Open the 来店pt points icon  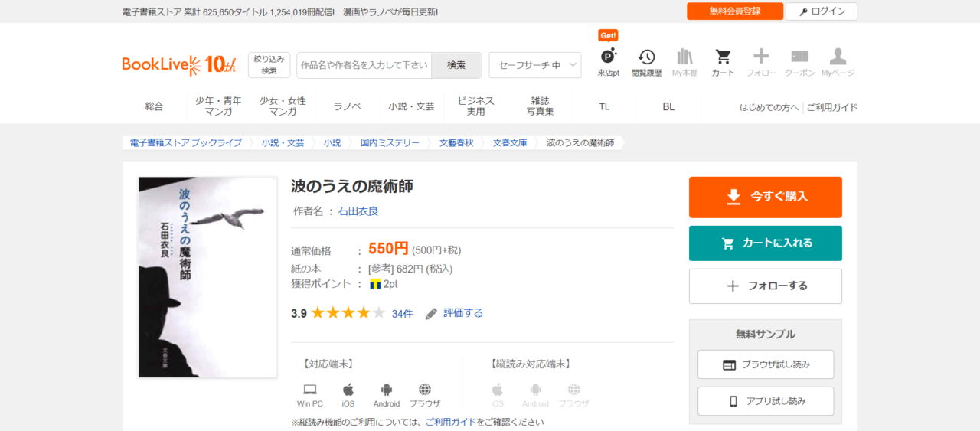(x=608, y=58)
